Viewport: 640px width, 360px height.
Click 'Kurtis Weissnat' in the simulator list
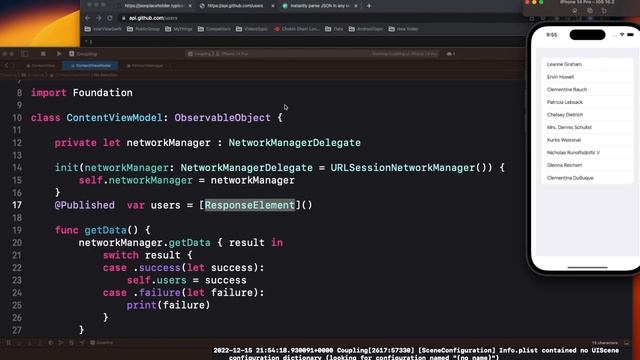[x=587, y=140]
